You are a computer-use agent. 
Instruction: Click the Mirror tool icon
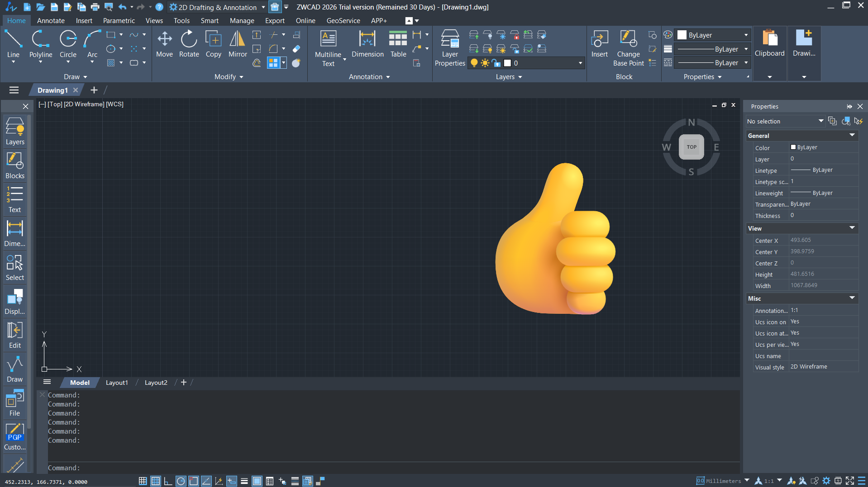click(238, 44)
